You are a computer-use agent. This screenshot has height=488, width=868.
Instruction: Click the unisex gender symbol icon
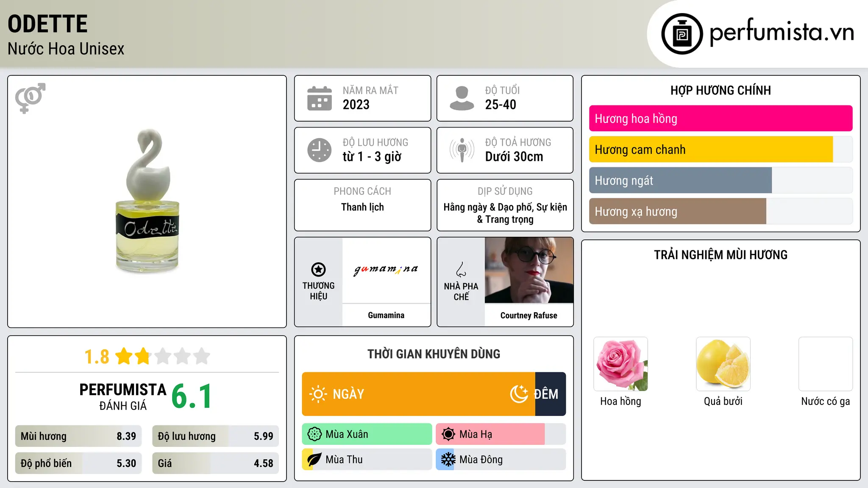coord(30,98)
